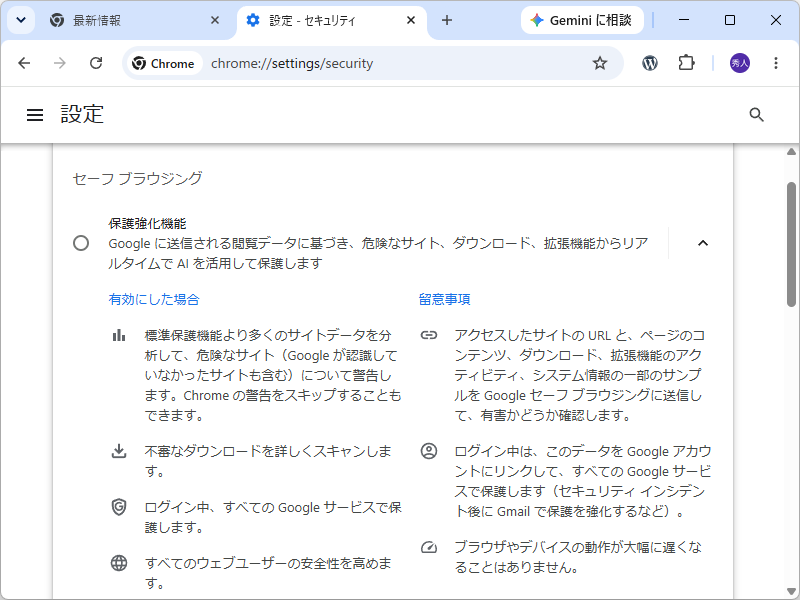Click the scrollbar down arrow
800x600 pixels.
click(x=791, y=592)
